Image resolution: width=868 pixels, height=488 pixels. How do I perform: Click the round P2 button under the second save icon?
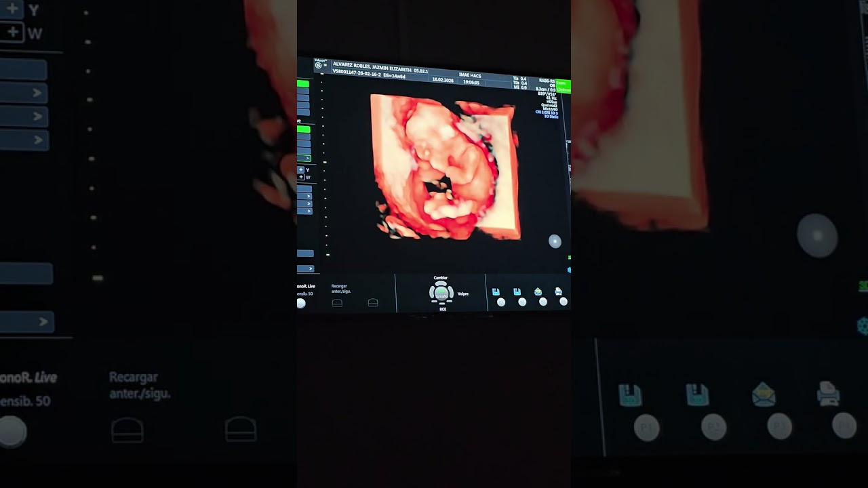(522, 302)
